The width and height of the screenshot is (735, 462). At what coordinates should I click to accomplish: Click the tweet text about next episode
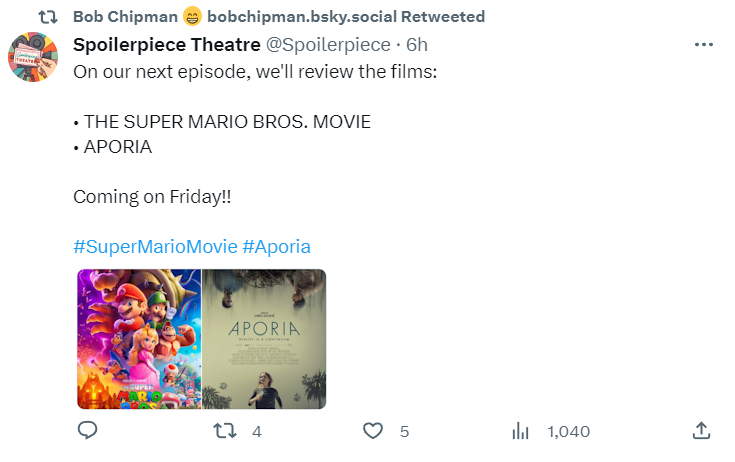click(255, 72)
